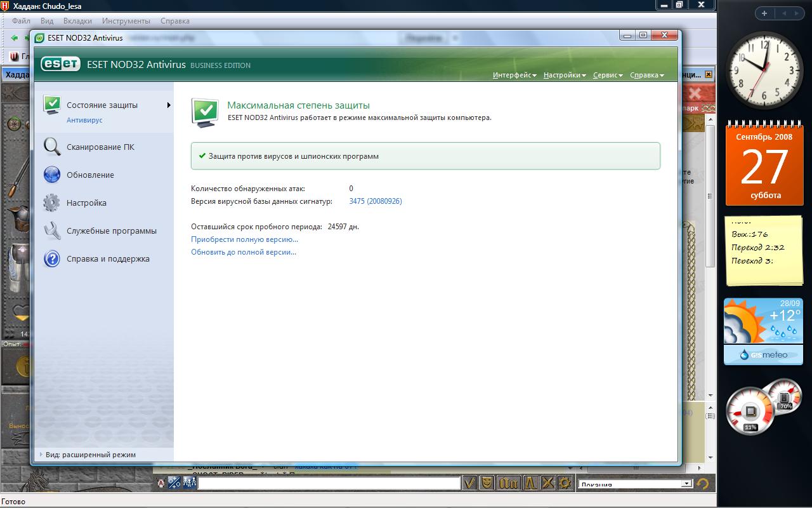Select Сканирование ПК in the sidebar
The width and height of the screenshot is (812, 508).
(100, 147)
